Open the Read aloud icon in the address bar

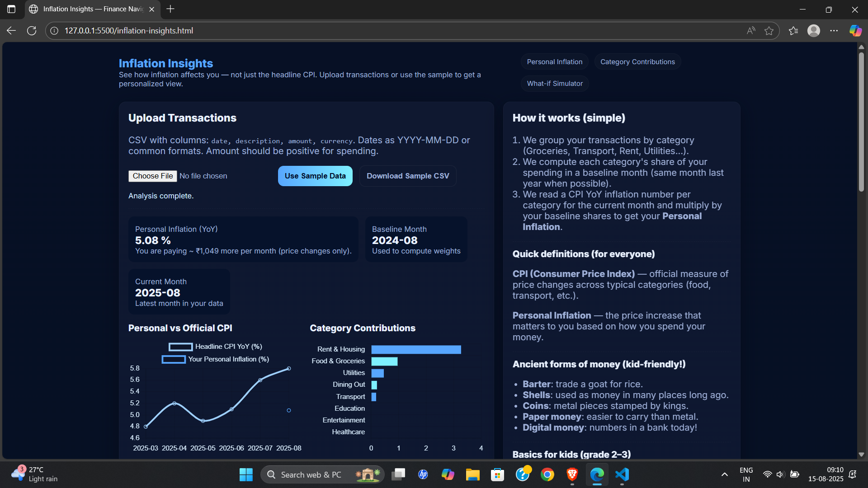pyautogui.click(x=751, y=31)
